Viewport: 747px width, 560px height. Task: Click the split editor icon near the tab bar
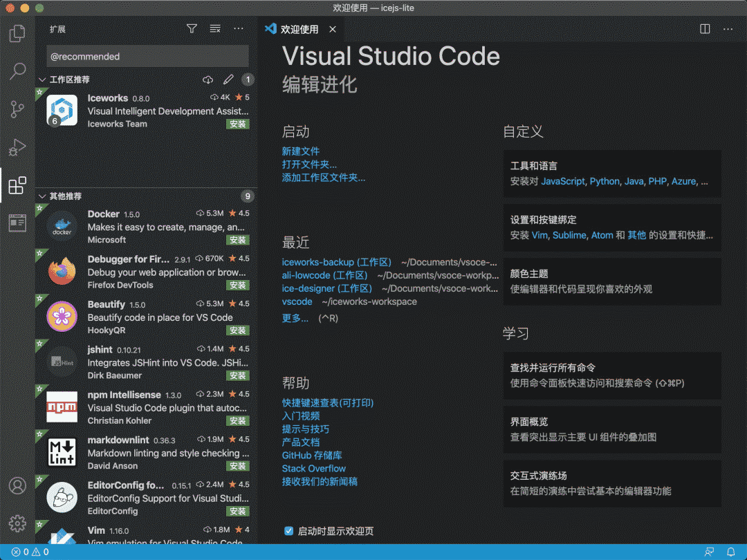point(704,28)
